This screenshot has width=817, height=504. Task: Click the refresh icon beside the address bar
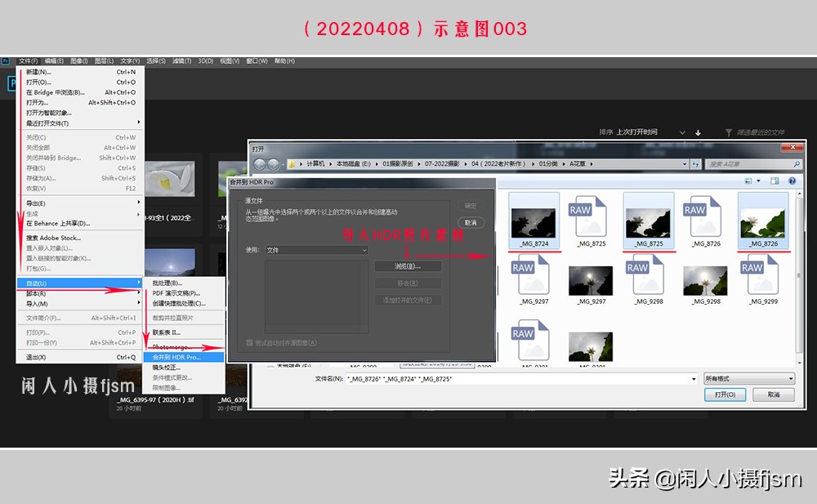point(695,163)
